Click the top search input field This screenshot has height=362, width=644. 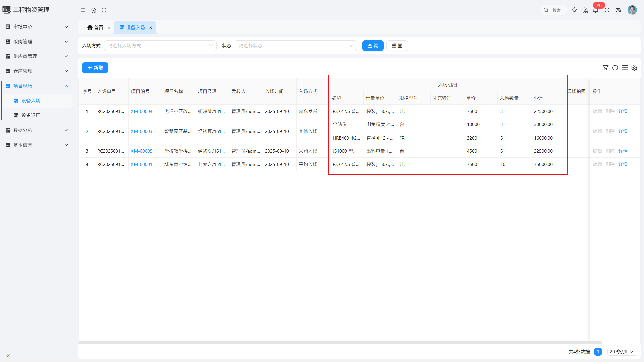557,10
